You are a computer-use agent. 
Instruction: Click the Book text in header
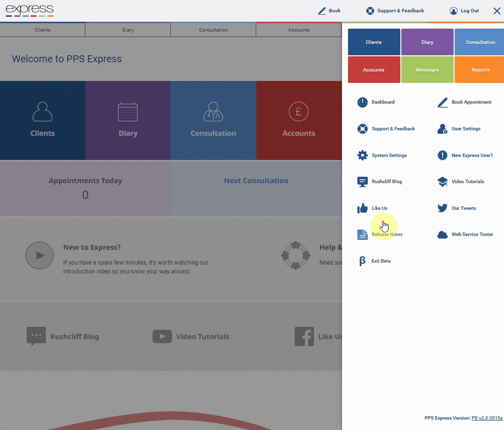tap(335, 11)
